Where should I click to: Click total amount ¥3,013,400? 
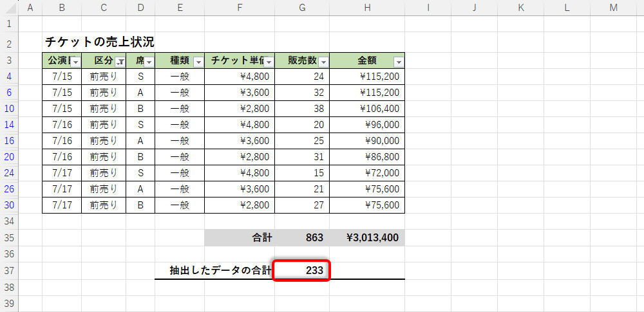(367, 237)
